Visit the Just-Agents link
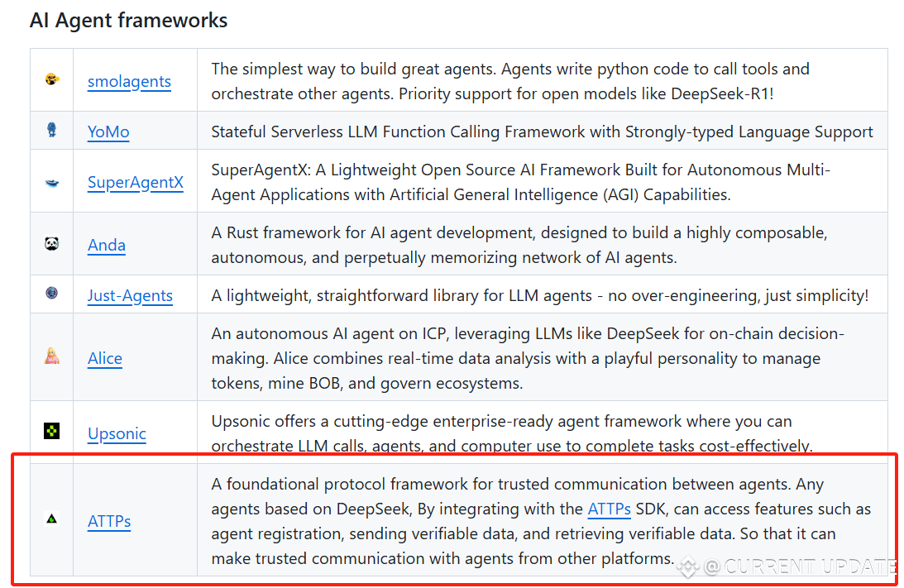 [x=130, y=295]
